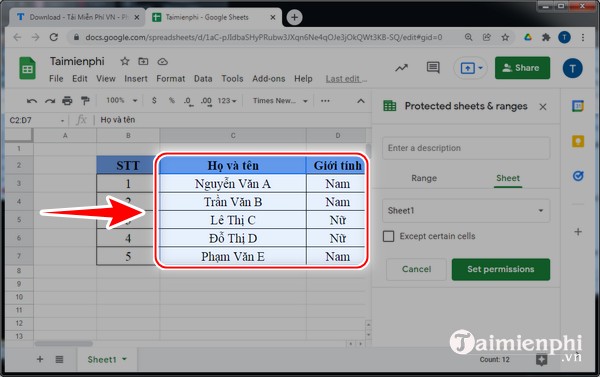This screenshot has width=600, height=377.
Task: Click the Enter a description field
Action: point(466,148)
